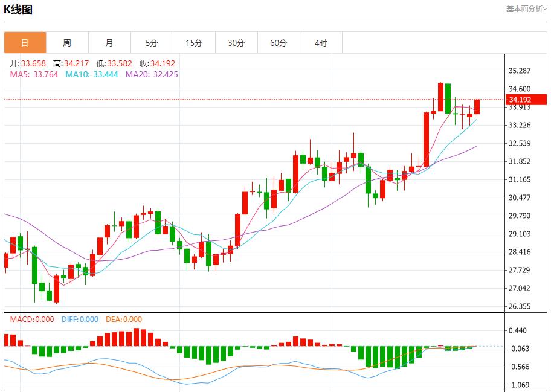The image size is (551, 392).
Task: Show the 30分 interval chart
Action: pos(236,43)
